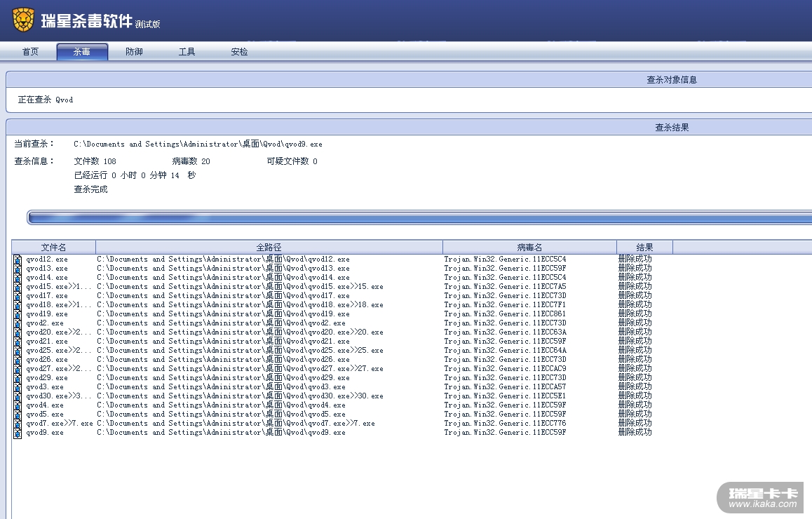Click virus icon for qvod26.exe
Screen dimensions: 812x519
(x=18, y=360)
